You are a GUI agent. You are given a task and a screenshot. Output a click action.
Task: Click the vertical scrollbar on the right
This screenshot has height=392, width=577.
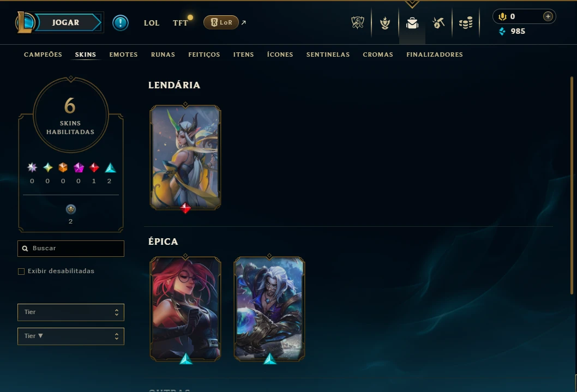tap(572, 185)
